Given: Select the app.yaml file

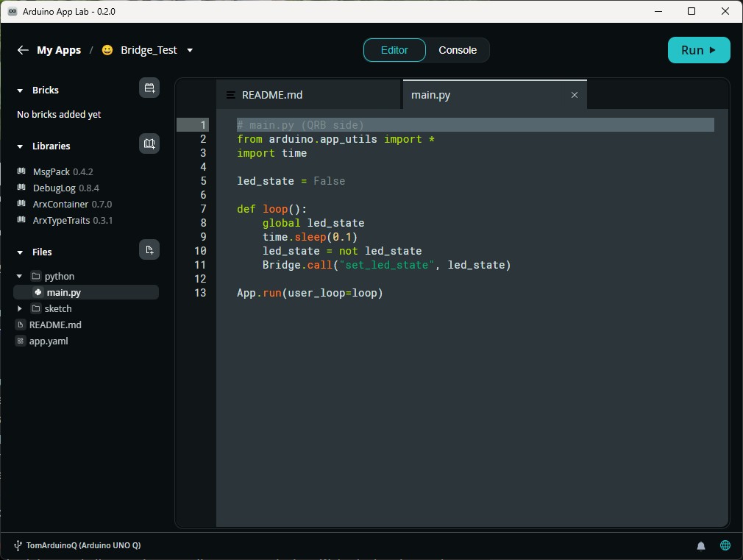Looking at the screenshot, I should pos(47,341).
